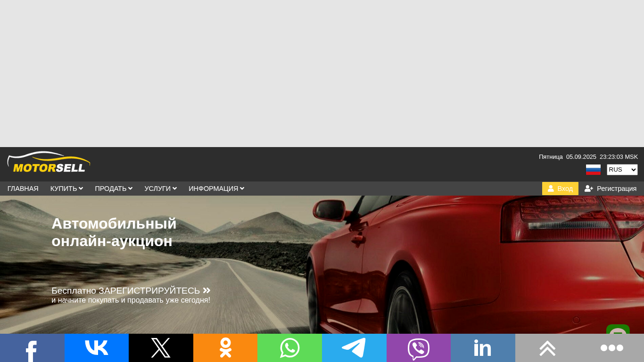The width and height of the screenshot is (644, 362).
Task: Click Бесплатно ЗАРЕГИСТРИРУЙТЕСЬ link
Action: [131, 290]
